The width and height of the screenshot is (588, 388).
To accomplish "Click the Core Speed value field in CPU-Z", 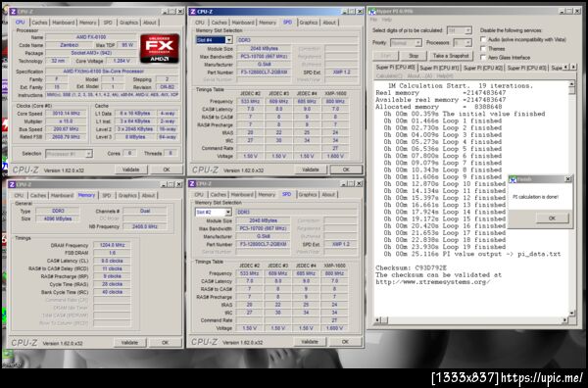I will 66,114.
